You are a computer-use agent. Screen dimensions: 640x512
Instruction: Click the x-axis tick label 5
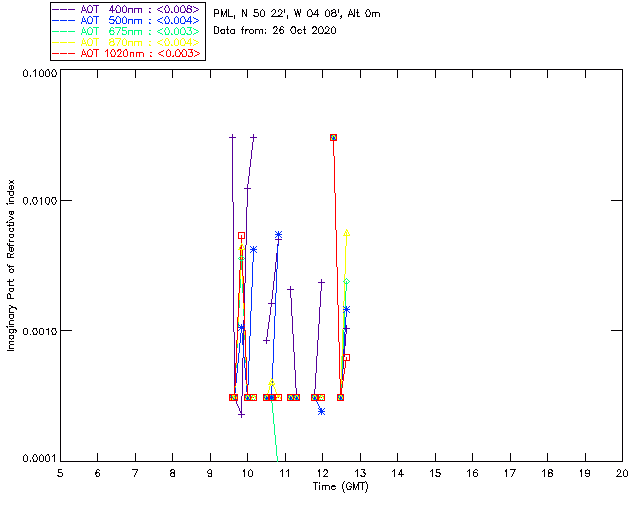60,473
